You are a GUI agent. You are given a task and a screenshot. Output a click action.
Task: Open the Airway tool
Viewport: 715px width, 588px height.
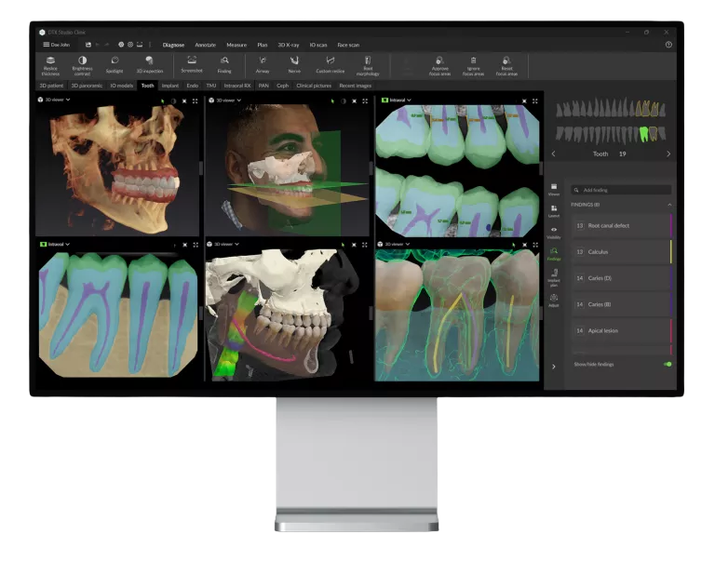[263, 65]
